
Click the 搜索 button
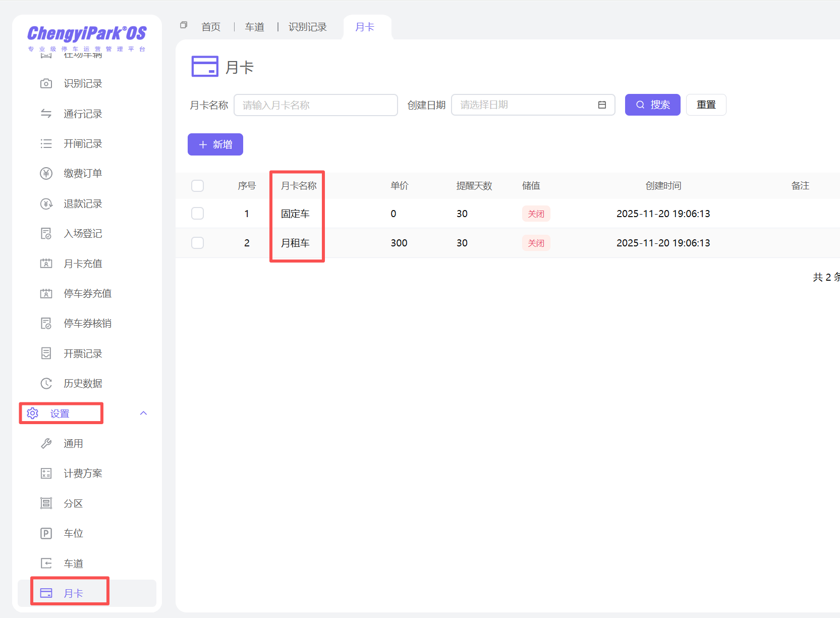(652, 105)
